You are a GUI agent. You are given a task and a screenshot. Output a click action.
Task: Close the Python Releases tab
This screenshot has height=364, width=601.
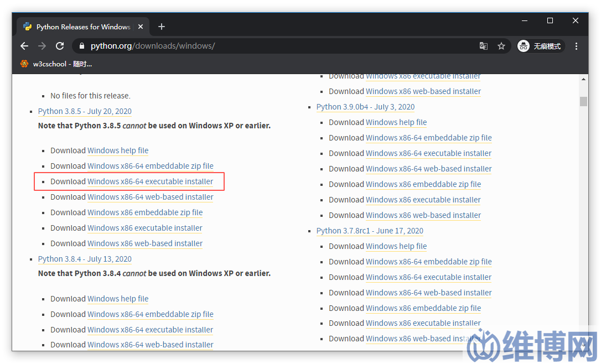click(140, 27)
